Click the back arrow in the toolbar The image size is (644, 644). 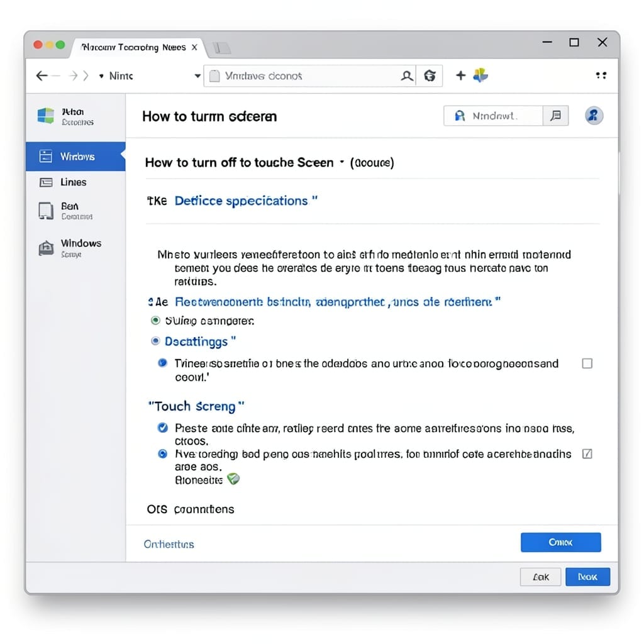(42, 76)
